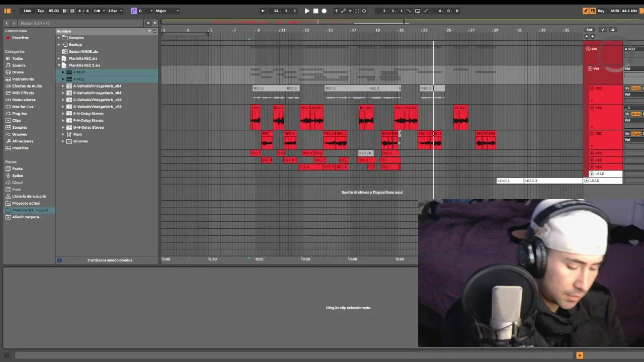Image resolution: width=644 pixels, height=362 pixels.
Task: Click the time signature 4 / 4 field
Action: pyautogui.click(x=84, y=11)
